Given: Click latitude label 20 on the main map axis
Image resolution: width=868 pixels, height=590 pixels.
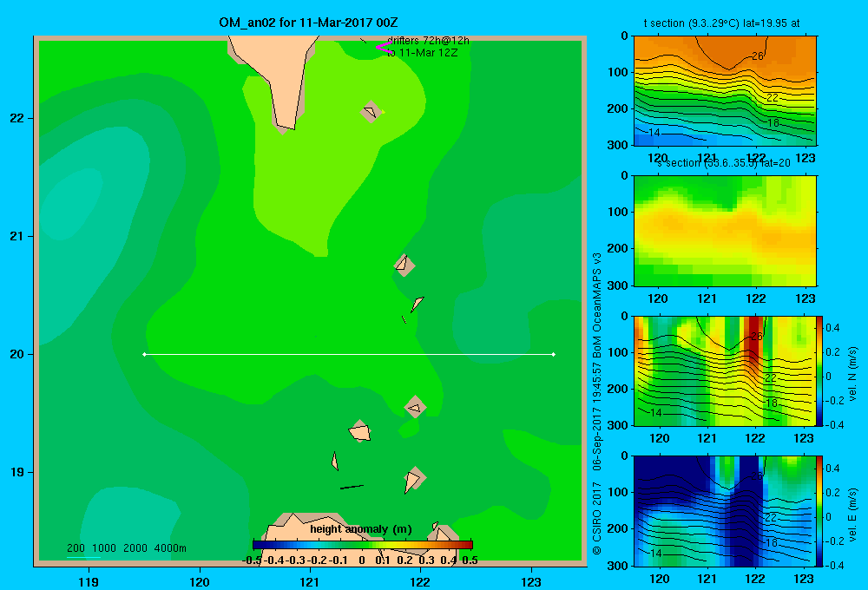Looking at the screenshot, I should (x=17, y=354).
